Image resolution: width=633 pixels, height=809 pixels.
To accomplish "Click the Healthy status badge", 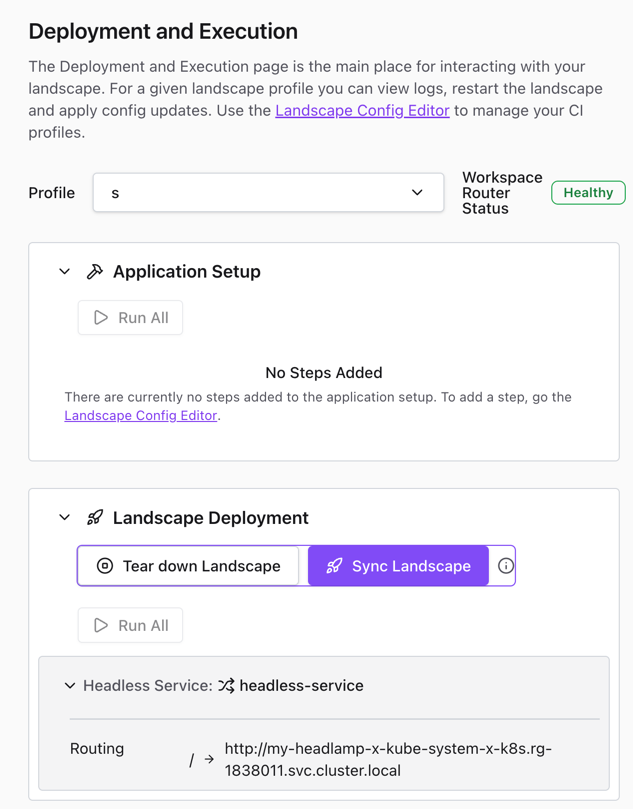I will [x=588, y=192].
